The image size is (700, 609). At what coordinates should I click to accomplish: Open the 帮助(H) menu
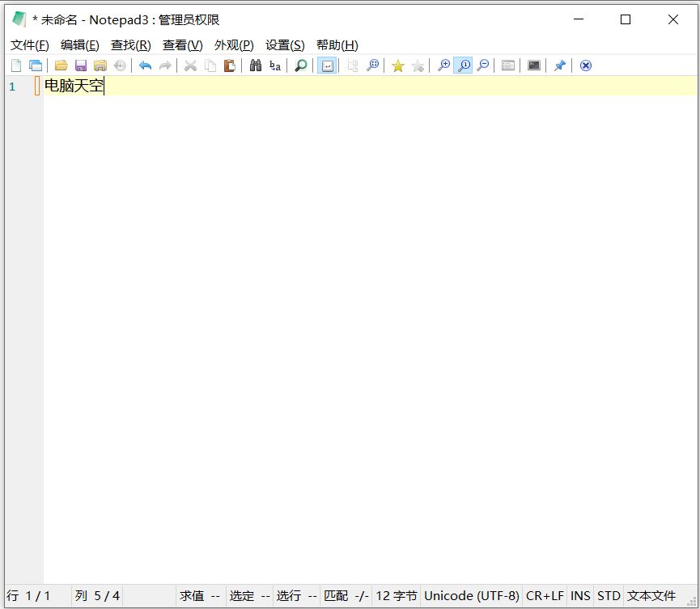337,45
